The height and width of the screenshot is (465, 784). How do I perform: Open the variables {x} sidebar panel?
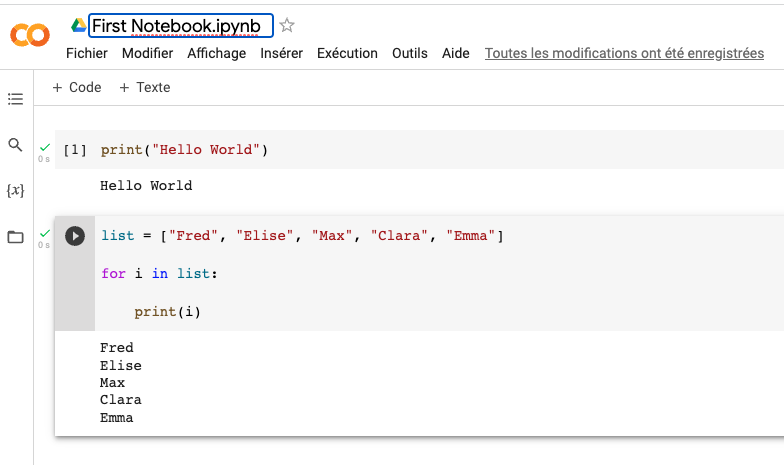tap(16, 190)
